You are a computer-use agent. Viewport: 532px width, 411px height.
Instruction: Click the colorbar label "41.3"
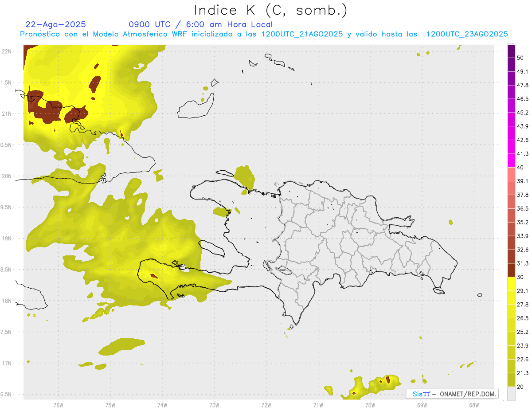(x=523, y=154)
